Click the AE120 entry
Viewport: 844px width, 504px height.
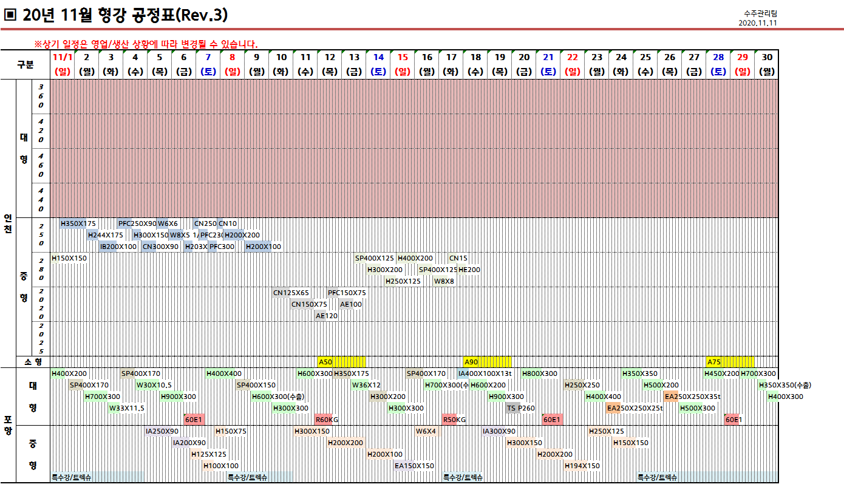[x=327, y=316]
